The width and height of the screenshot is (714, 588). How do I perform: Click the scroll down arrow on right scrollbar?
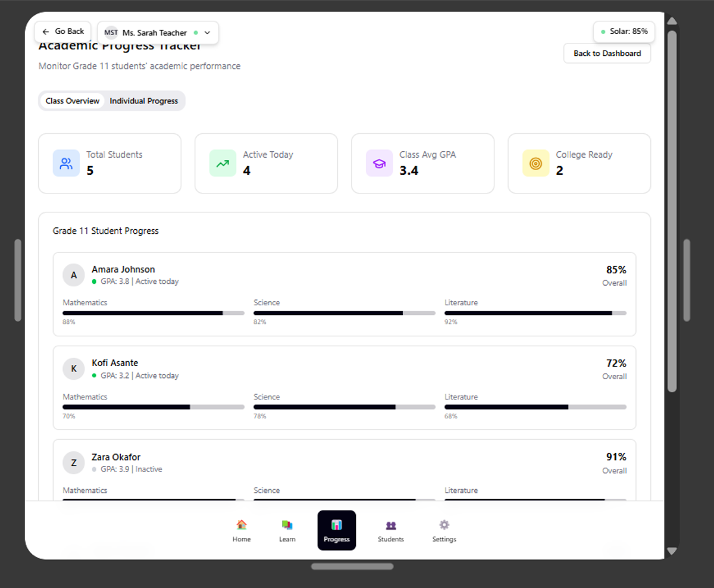[672, 551]
